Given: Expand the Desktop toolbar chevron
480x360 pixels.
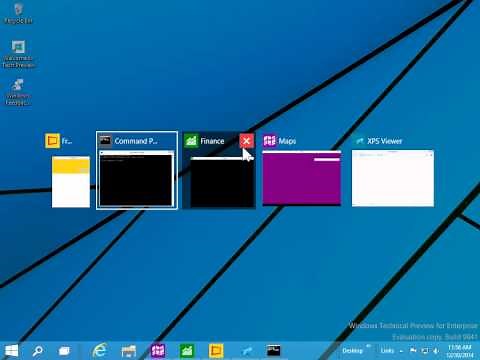Looking at the screenshot, I should (369, 347).
